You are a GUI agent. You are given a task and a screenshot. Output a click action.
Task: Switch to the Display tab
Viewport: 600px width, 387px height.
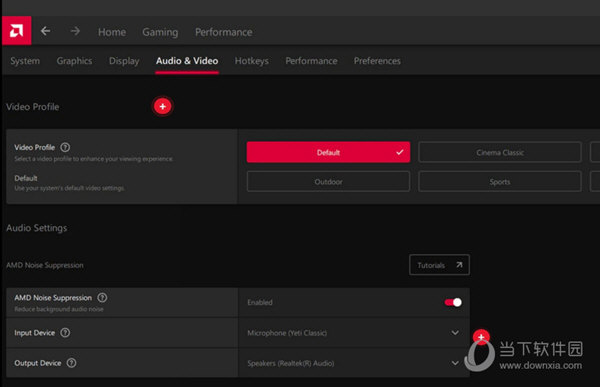click(124, 61)
